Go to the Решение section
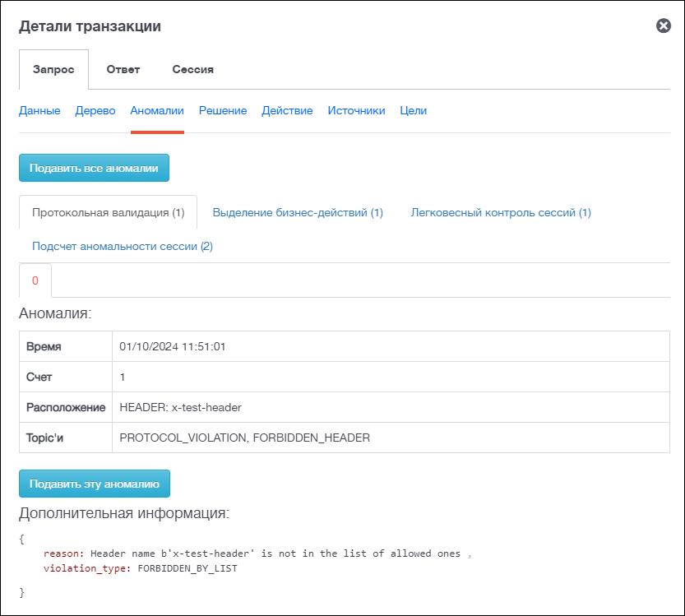The image size is (685, 616). 223,110
